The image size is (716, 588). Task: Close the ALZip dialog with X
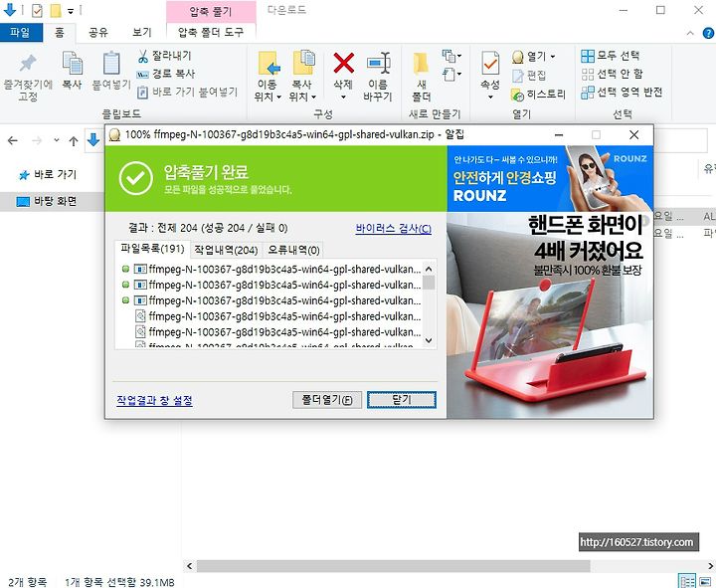pos(633,134)
